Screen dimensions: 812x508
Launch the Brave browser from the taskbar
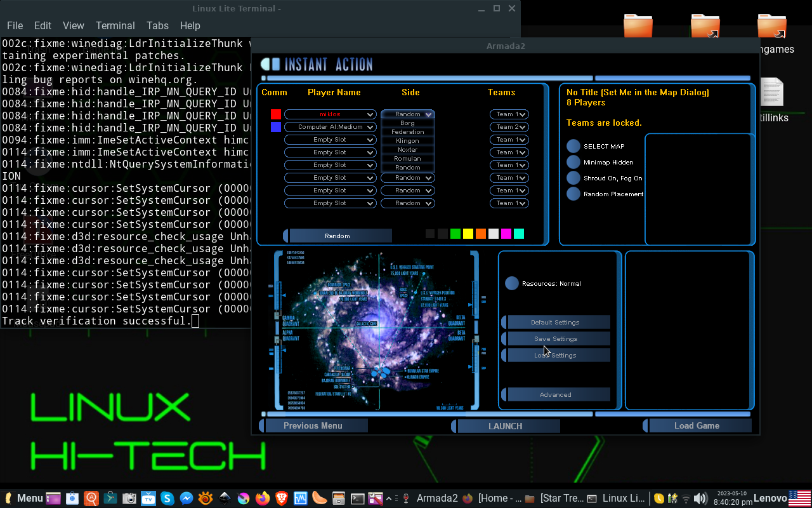tap(282, 498)
